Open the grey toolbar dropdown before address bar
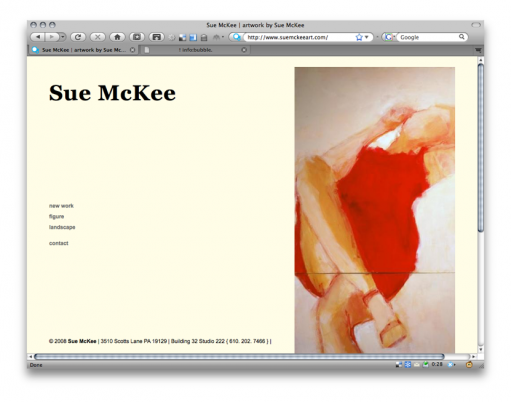The width and height of the screenshot is (511, 402). click(218, 37)
